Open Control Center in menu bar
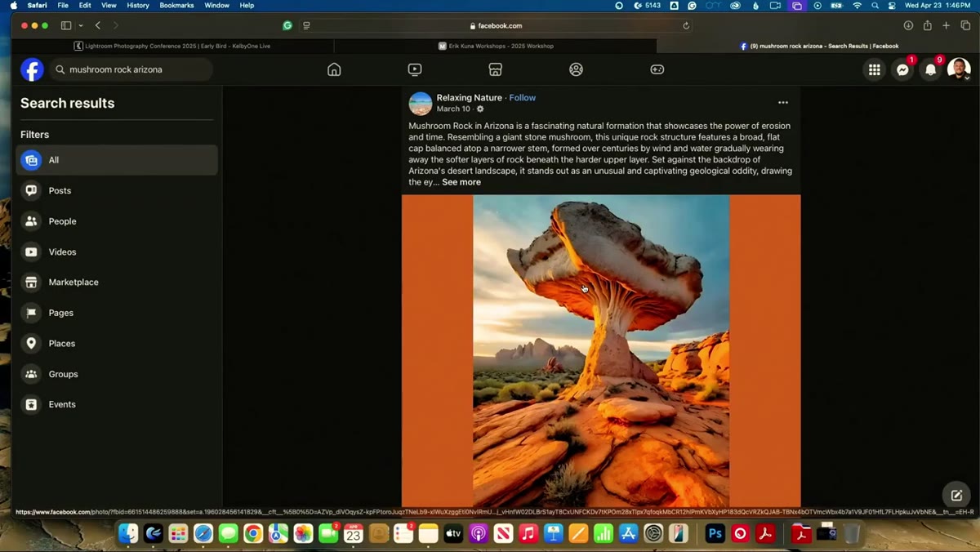The width and height of the screenshot is (980, 552). [x=893, y=6]
